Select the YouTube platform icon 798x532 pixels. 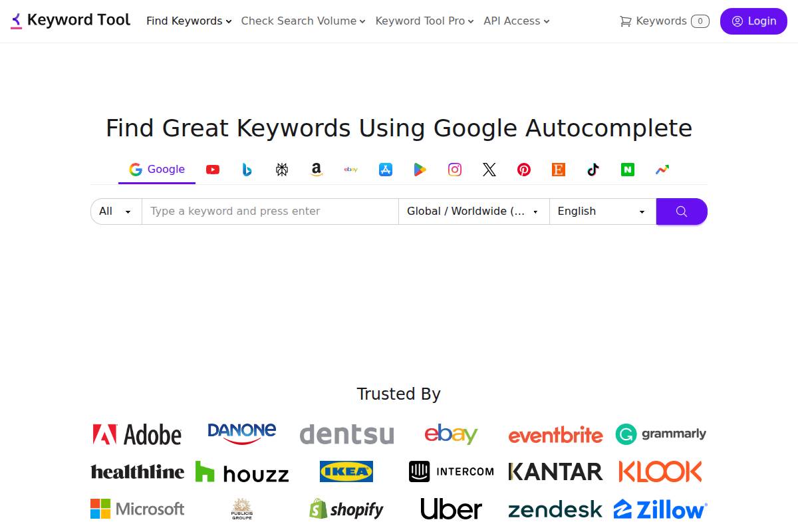(x=213, y=169)
